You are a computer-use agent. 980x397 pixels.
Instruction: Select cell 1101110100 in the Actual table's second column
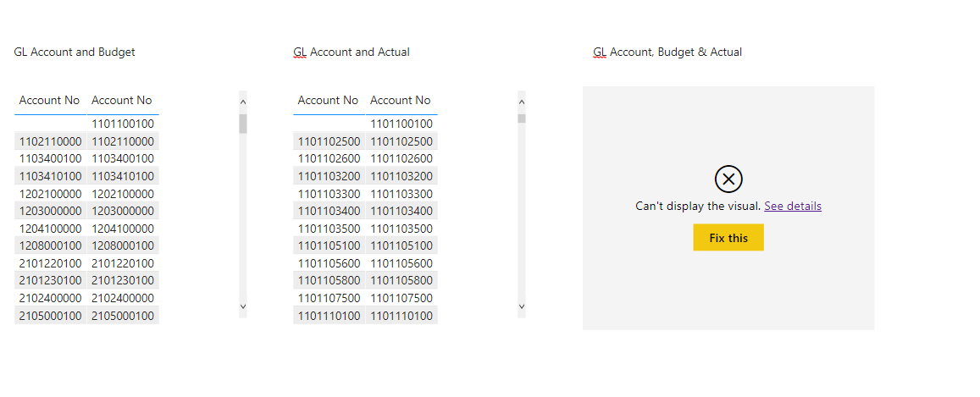(401, 316)
